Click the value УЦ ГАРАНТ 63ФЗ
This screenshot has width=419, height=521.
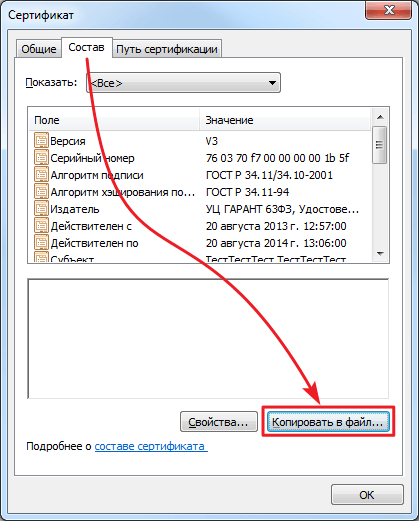(282, 209)
